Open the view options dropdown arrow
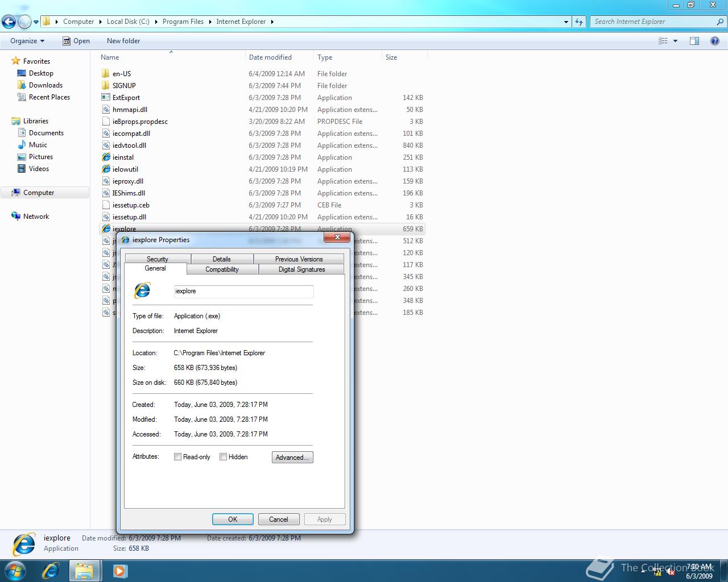 675,41
